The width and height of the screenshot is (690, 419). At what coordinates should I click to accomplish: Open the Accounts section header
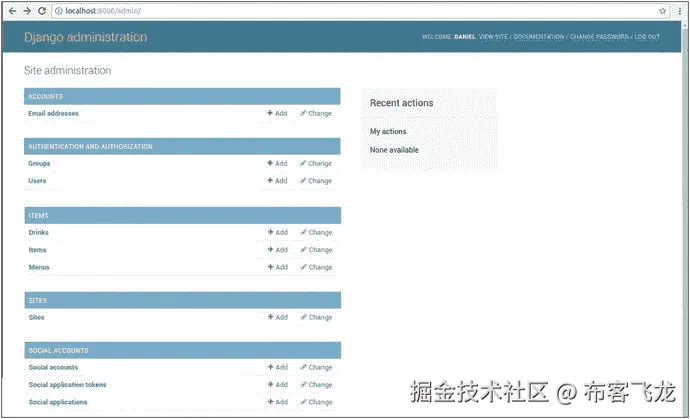tap(45, 96)
